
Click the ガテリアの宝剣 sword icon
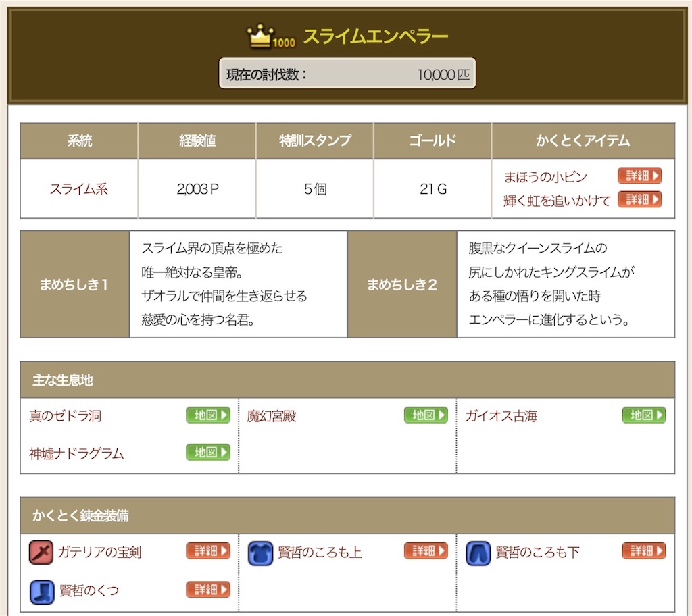coord(41,553)
